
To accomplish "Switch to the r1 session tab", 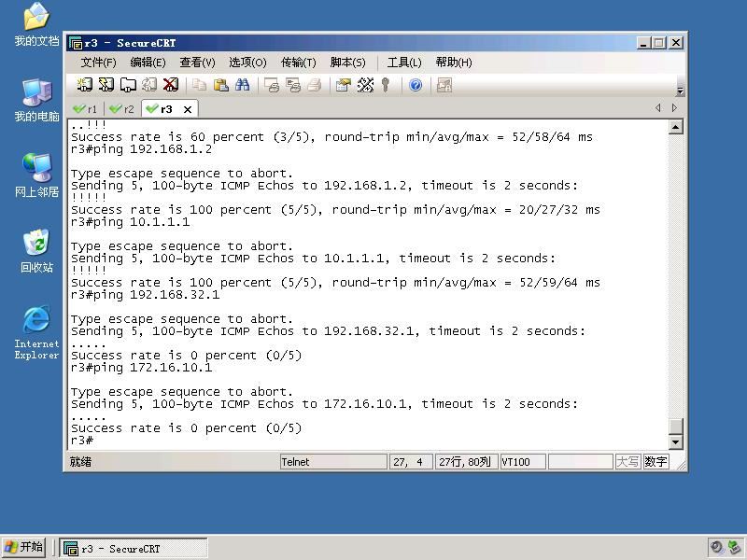I will point(86,109).
